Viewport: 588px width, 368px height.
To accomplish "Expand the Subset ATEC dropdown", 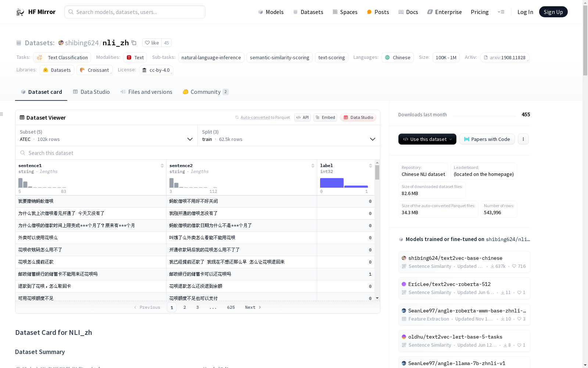I will point(106,135).
